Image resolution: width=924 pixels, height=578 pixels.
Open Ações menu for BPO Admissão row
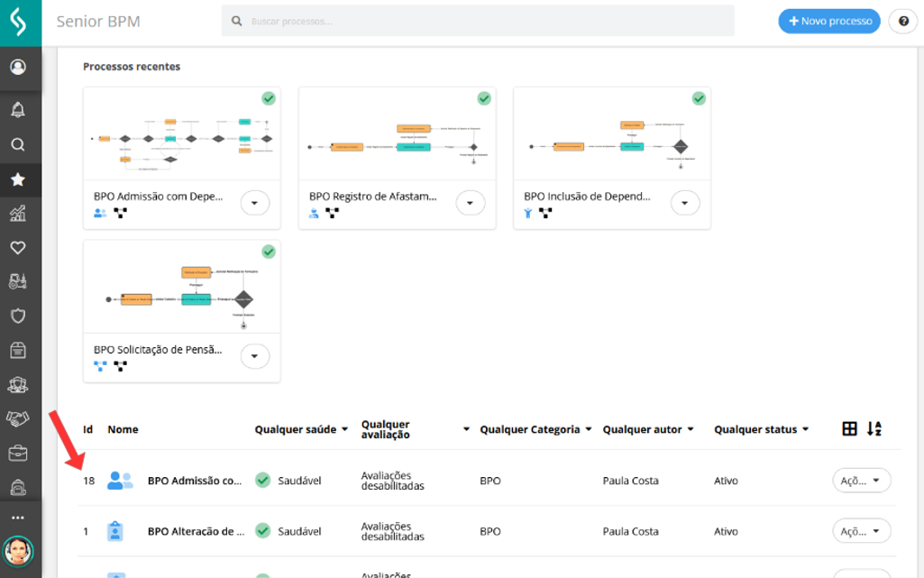point(861,481)
